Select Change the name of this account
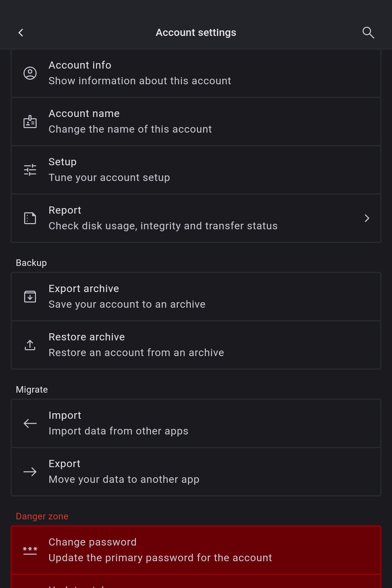392x588 pixels. tap(130, 129)
